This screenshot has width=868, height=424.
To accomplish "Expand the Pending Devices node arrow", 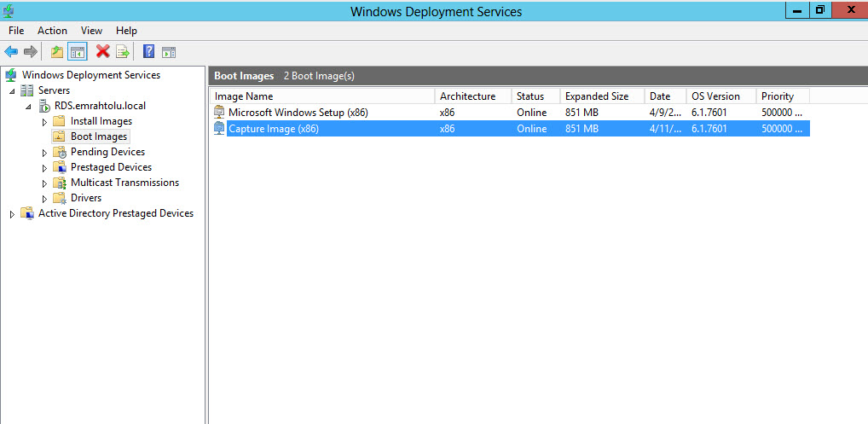I will (45, 152).
